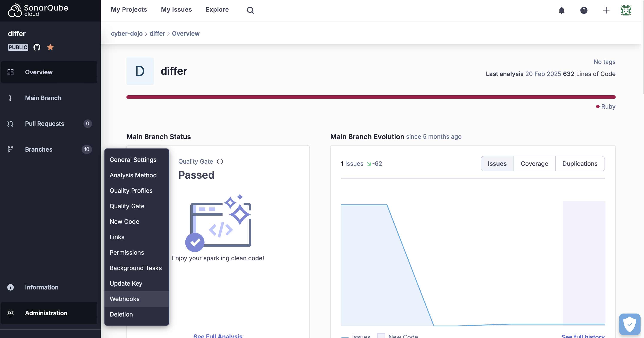Click the GitHub repository icon
The height and width of the screenshot is (338, 644).
pyautogui.click(x=37, y=47)
